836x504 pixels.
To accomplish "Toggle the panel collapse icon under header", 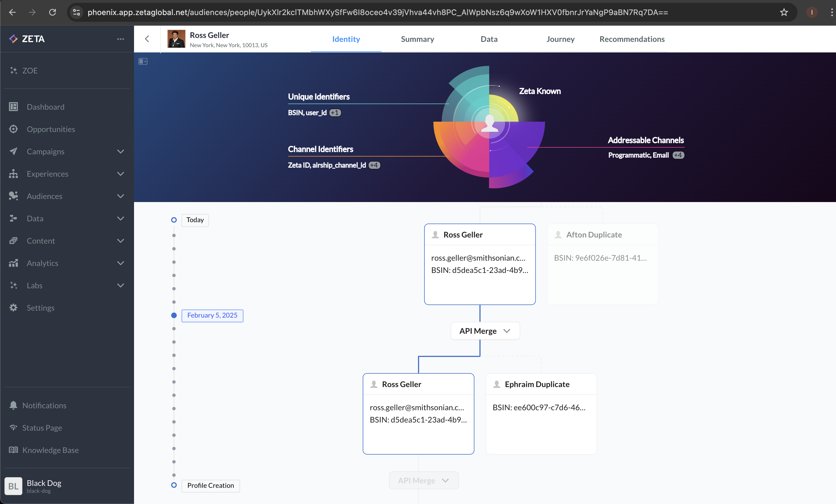I will click(143, 61).
